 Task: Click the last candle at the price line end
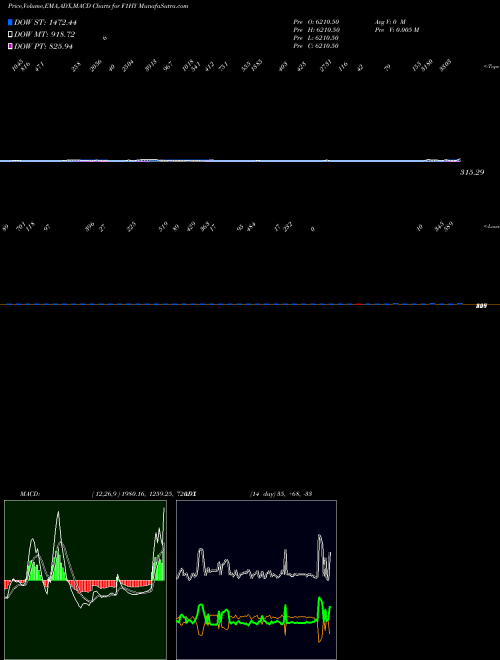tap(459, 160)
